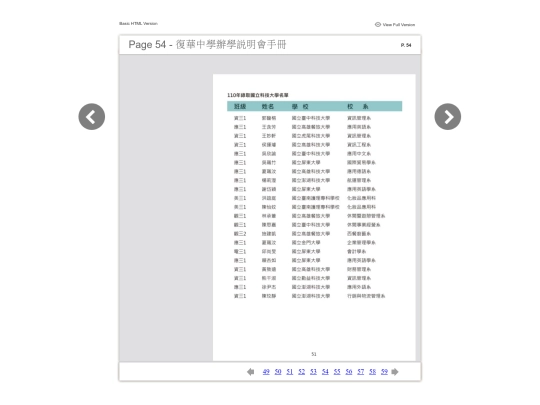Jump to page 55 link

[x=337, y=372]
